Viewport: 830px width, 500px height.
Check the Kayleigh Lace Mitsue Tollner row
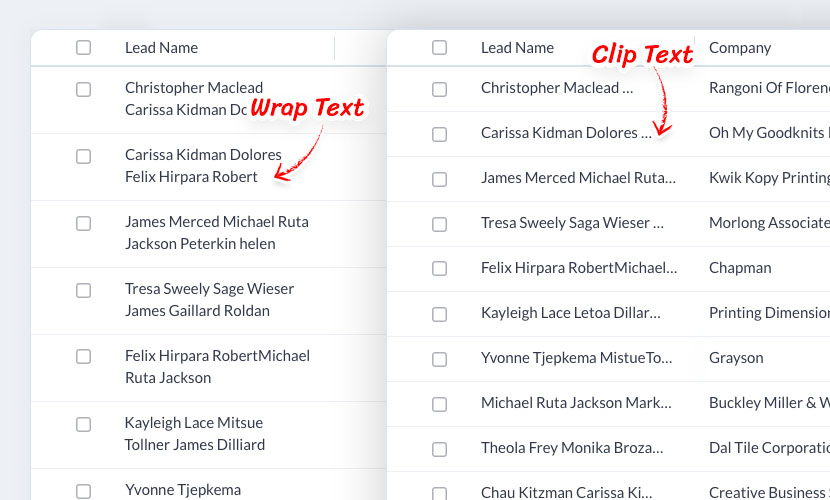[83, 424]
